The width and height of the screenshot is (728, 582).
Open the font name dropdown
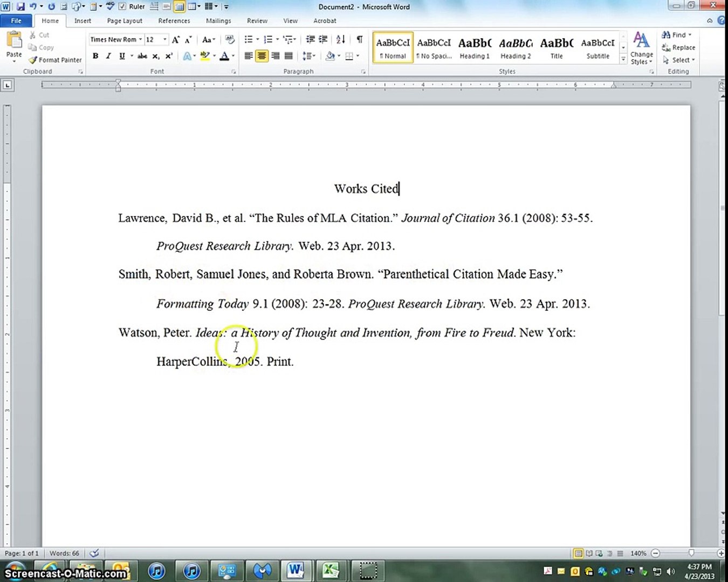pos(140,39)
